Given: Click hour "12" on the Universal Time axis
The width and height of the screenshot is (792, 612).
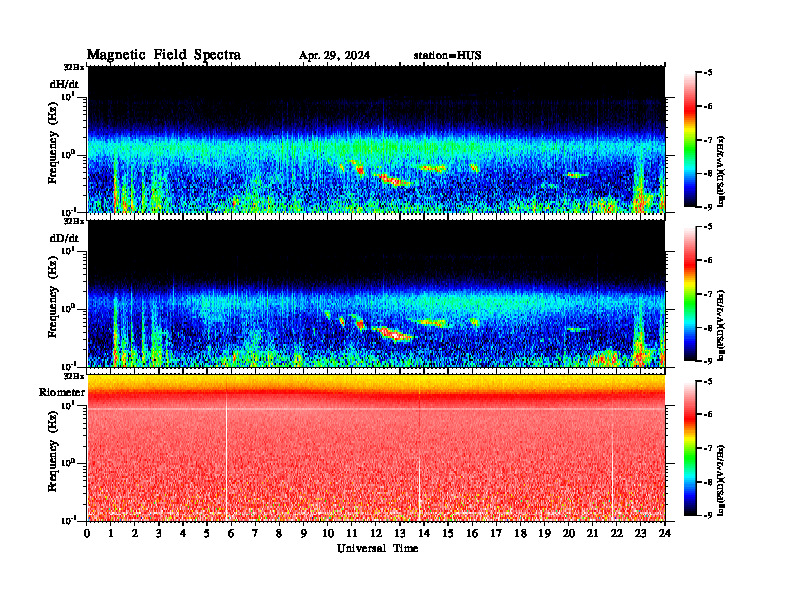Looking at the screenshot, I should coord(376,533).
